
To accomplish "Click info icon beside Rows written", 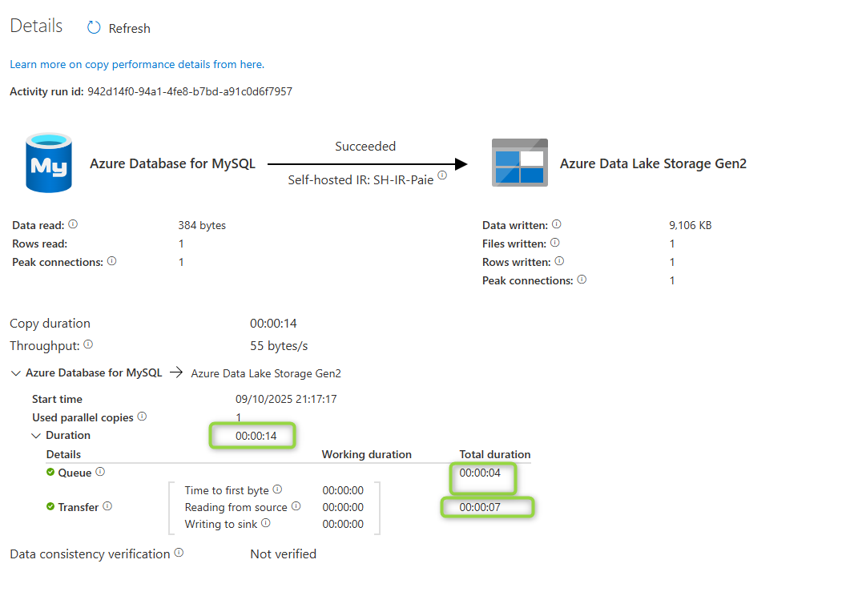I will [x=559, y=261].
